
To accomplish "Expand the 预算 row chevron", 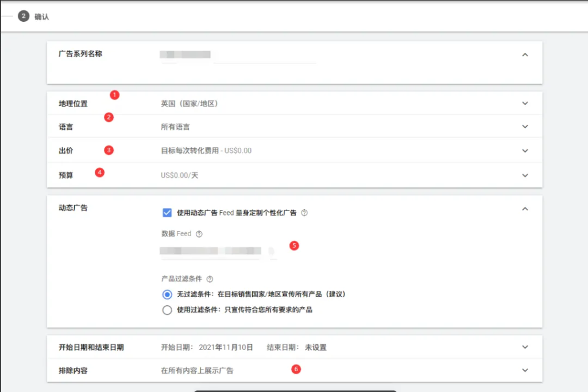I will [525, 175].
